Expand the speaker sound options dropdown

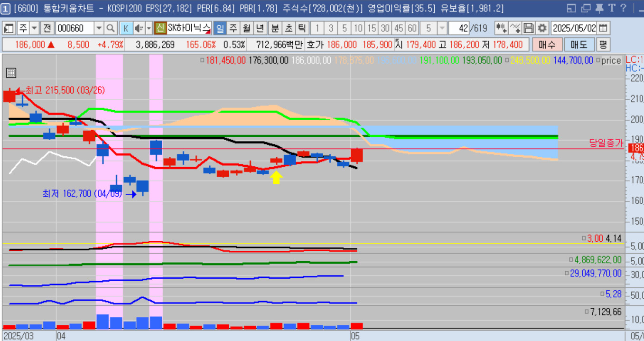click(x=149, y=28)
